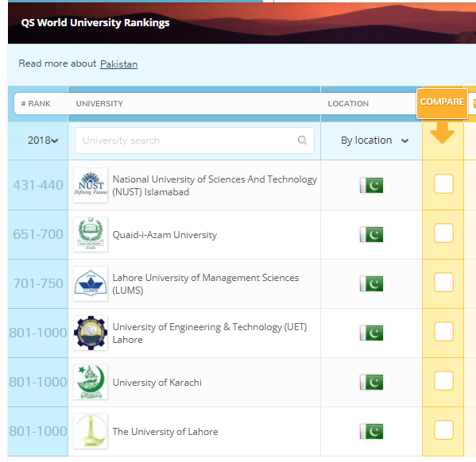Click Pakistan flag in The University of Lahore row
The height and width of the screenshot is (462, 476).
pos(371,431)
